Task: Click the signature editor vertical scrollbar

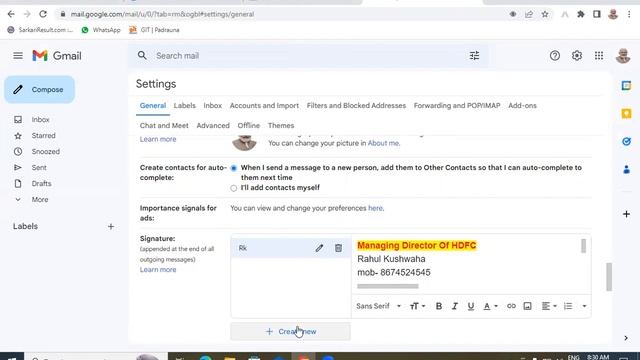Action: coord(584,246)
